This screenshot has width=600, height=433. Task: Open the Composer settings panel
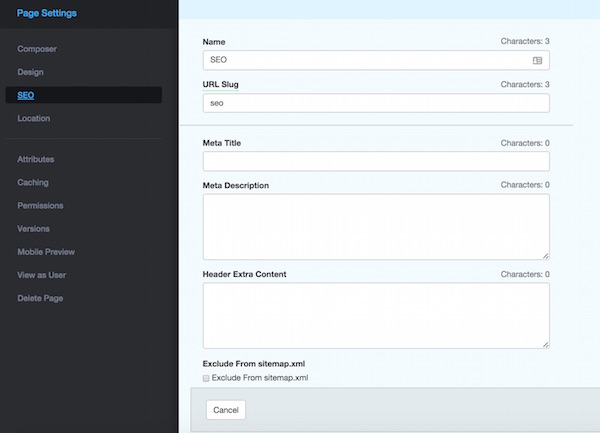point(37,49)
